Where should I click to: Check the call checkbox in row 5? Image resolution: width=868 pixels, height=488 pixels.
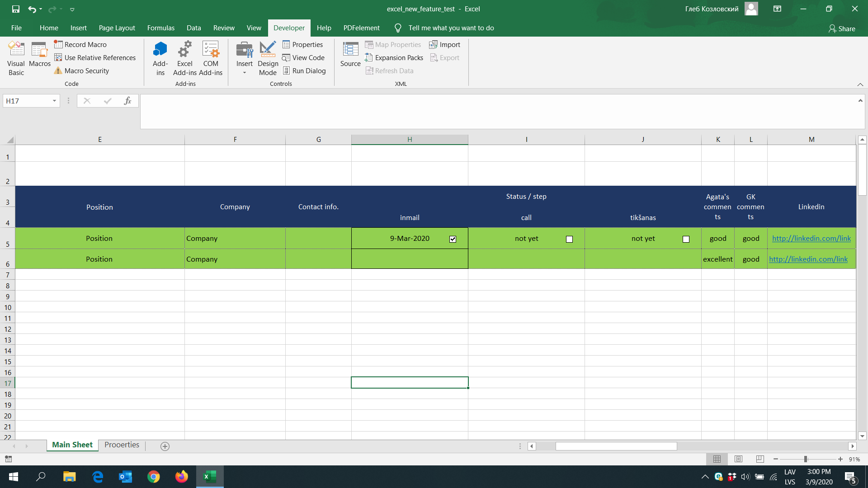(569, 239)
